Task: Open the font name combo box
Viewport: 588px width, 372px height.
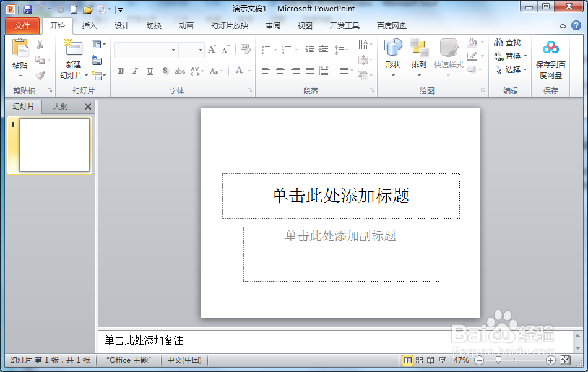Action: (145, 50)
